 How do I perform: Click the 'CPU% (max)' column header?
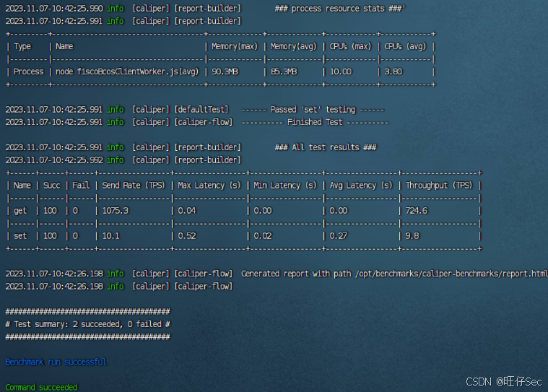351,46
